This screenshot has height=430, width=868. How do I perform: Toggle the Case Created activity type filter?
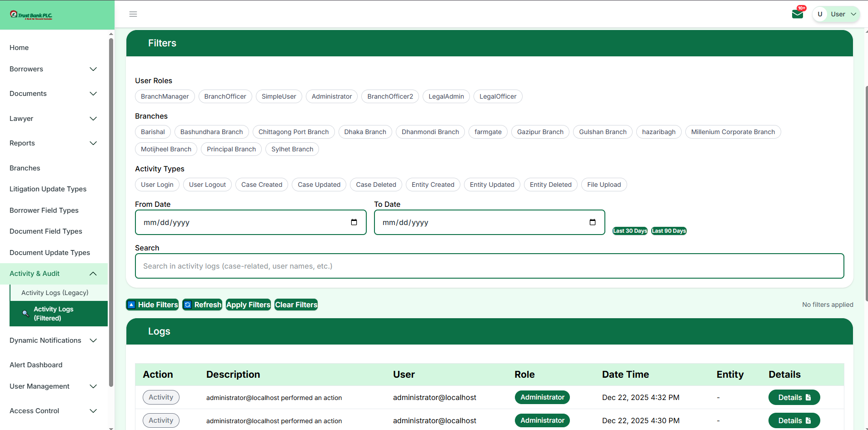[x=261, y=185]
